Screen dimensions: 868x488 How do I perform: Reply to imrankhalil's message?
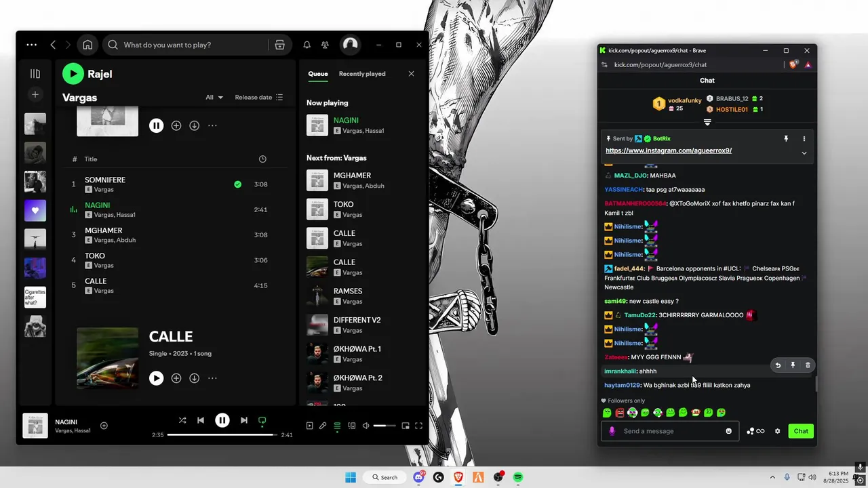(778, 365)
